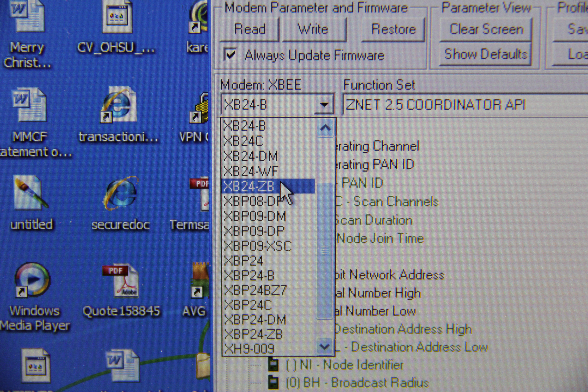Choose XBP24BZ7 in the modem list
This screenshot has width=588, height=392.
point(268,290)
